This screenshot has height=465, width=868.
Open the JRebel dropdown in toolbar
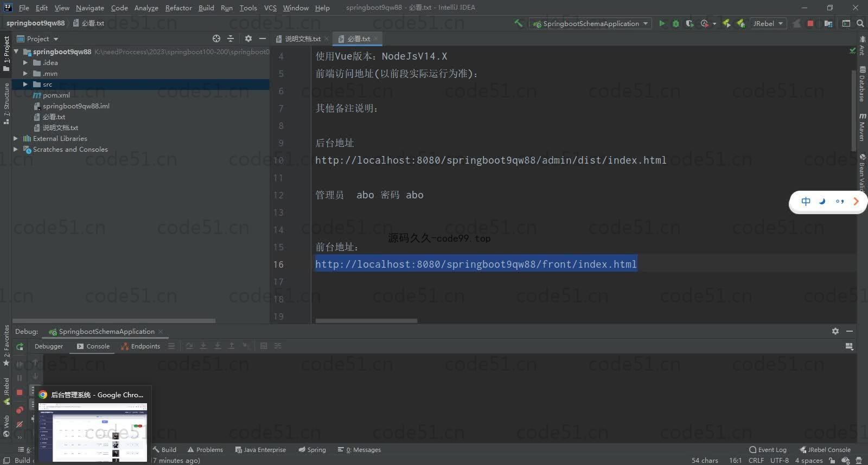coord(769,23)
